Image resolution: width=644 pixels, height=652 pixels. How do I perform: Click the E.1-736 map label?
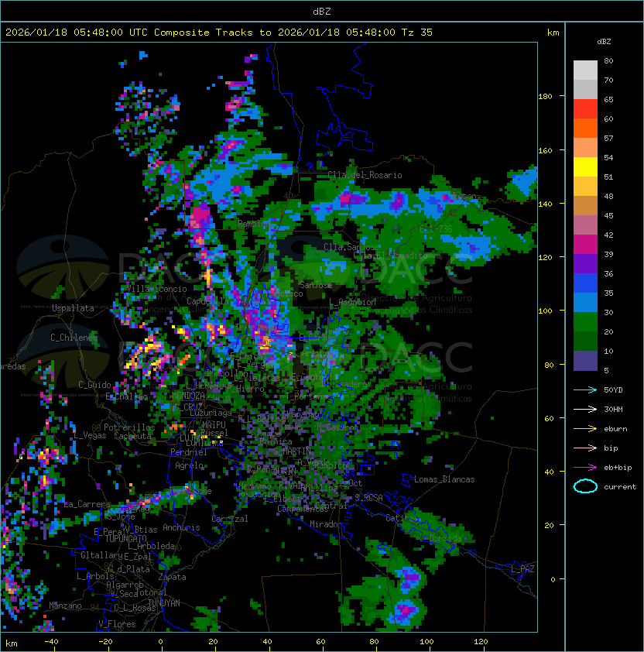click(x=436, y=229)
